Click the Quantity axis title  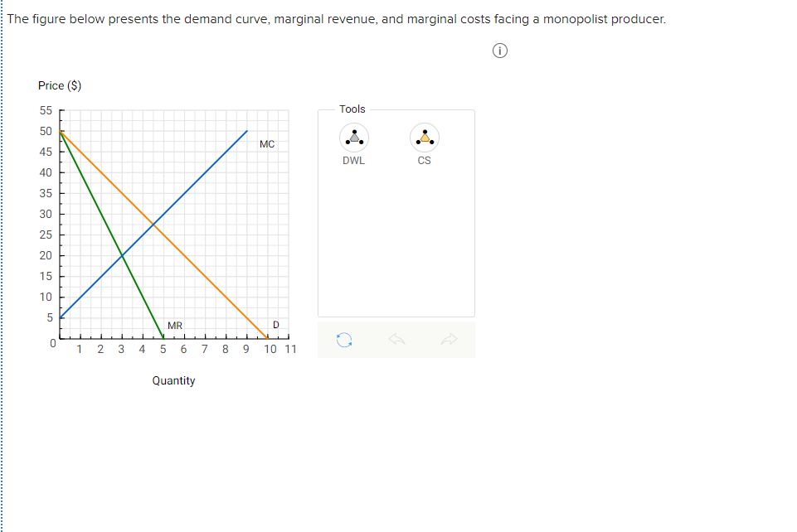(x=174, y=380)
